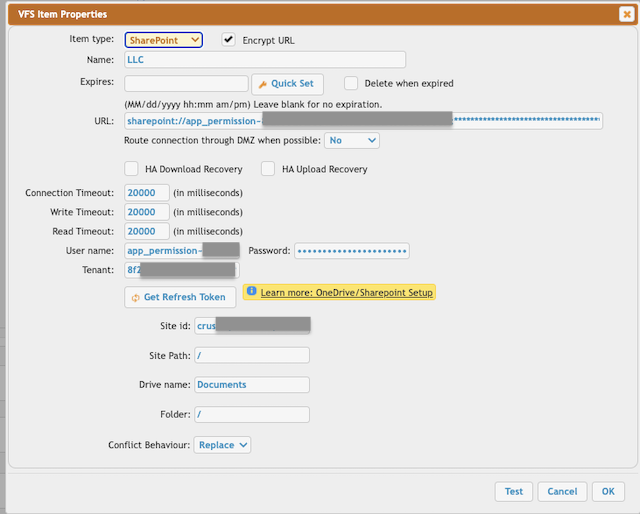Screen dimensions: 640x514
Task: Uncheck the Encrypt URL checkbox
Action: 229,40
